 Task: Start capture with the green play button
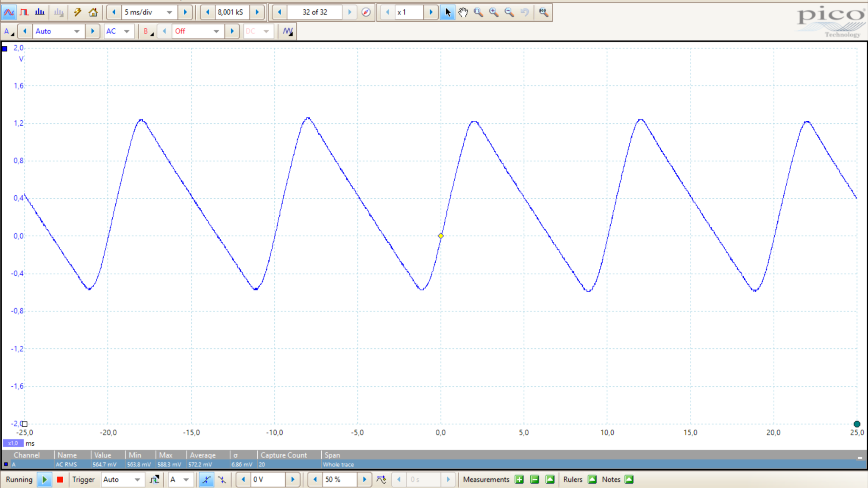(44, 480)
